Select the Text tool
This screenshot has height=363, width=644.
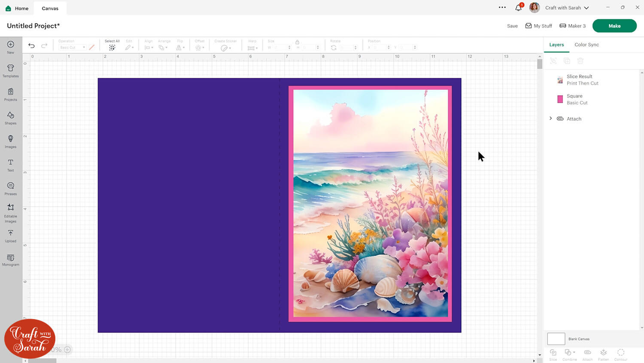pos(11,165)
